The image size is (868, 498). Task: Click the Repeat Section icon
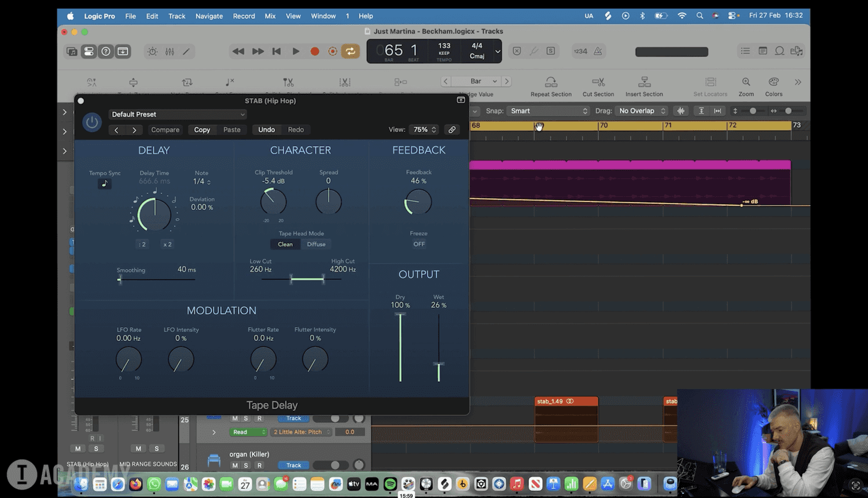tap(551, 82)
